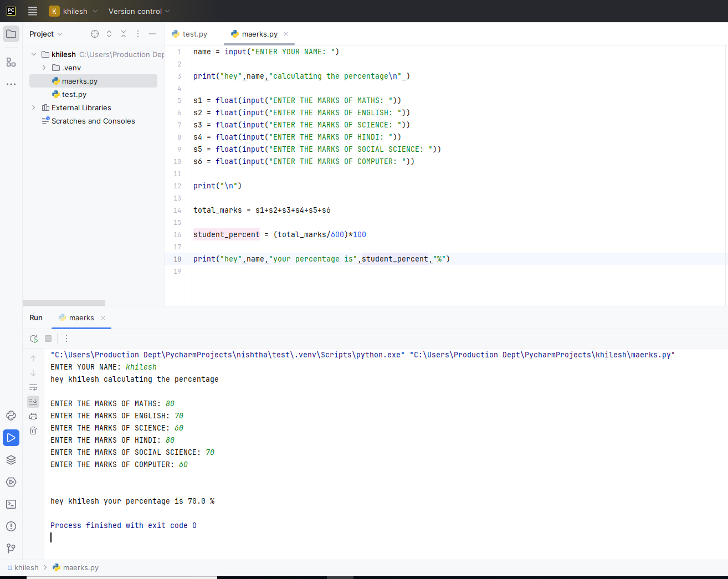Open Python Packages layers icon
This screenshot has width=728, height=579.
(11, 460)
